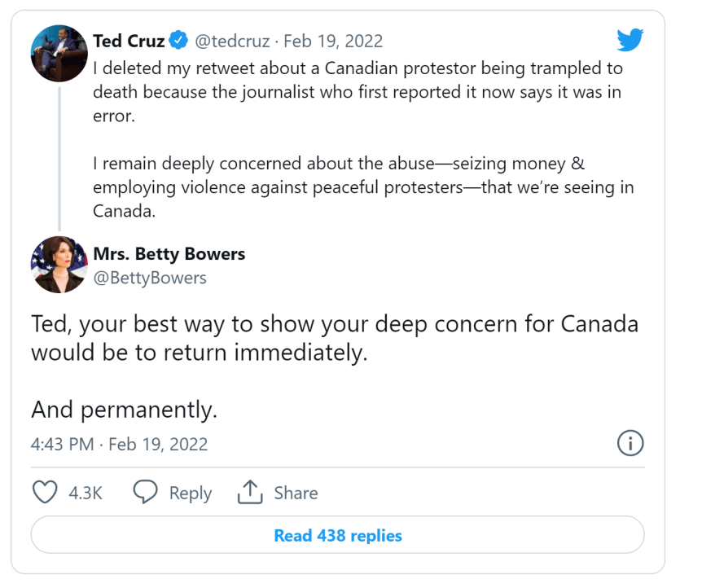Open the info circle icon
This screenshot has height=588, width=702.
tap(630, 444)
